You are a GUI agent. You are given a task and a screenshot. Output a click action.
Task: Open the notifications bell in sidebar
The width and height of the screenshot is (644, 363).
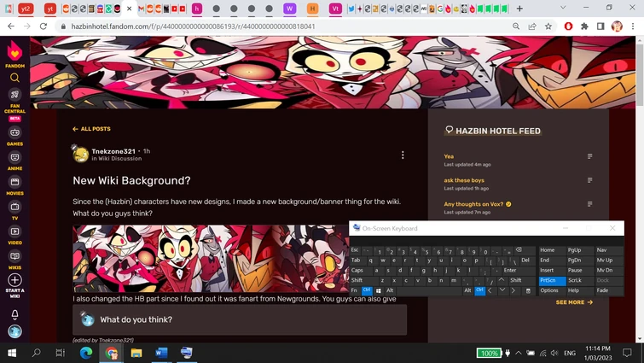click(15, 314)
